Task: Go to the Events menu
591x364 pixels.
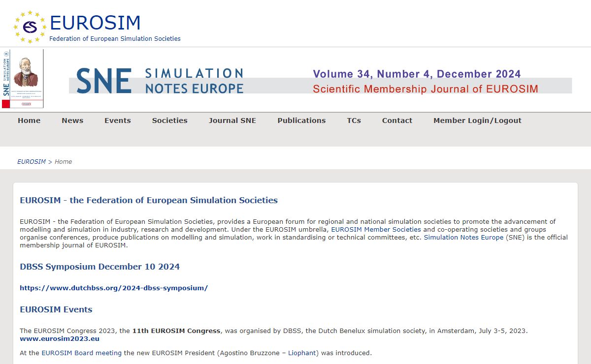Action: coord(118,121)
